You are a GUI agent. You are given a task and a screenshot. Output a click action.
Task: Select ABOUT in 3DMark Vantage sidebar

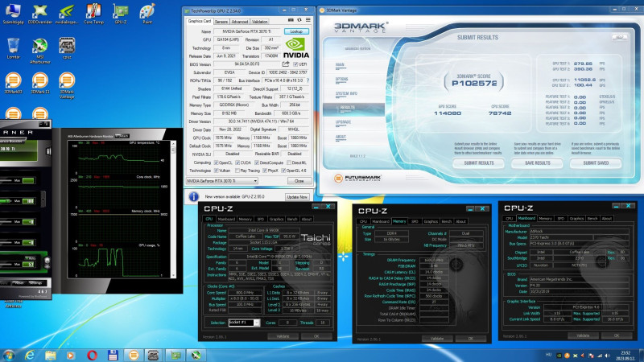click(341, 137)
